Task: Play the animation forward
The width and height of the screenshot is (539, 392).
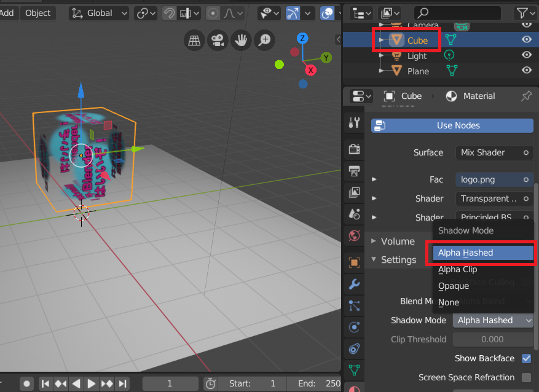Action: coord(91,383)
